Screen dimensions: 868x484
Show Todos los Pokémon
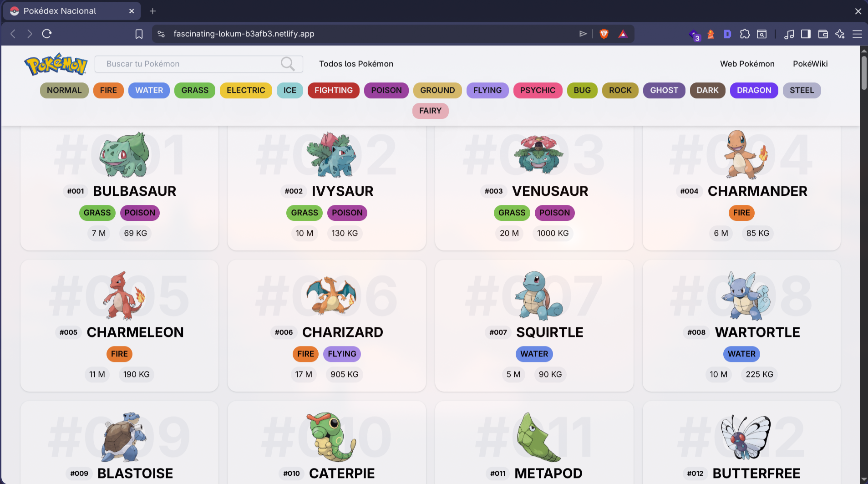(x=356, y=64)
